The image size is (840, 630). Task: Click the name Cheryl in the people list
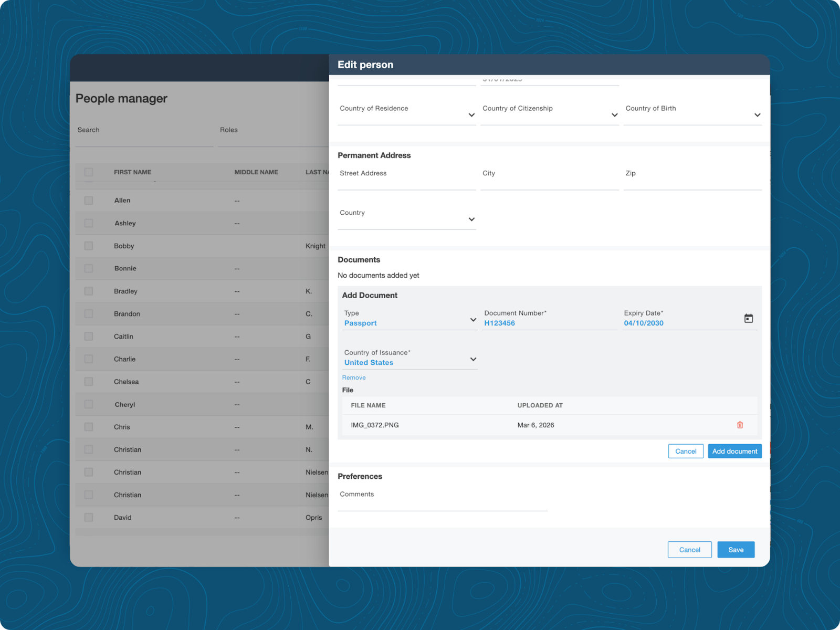click(125, 405)
